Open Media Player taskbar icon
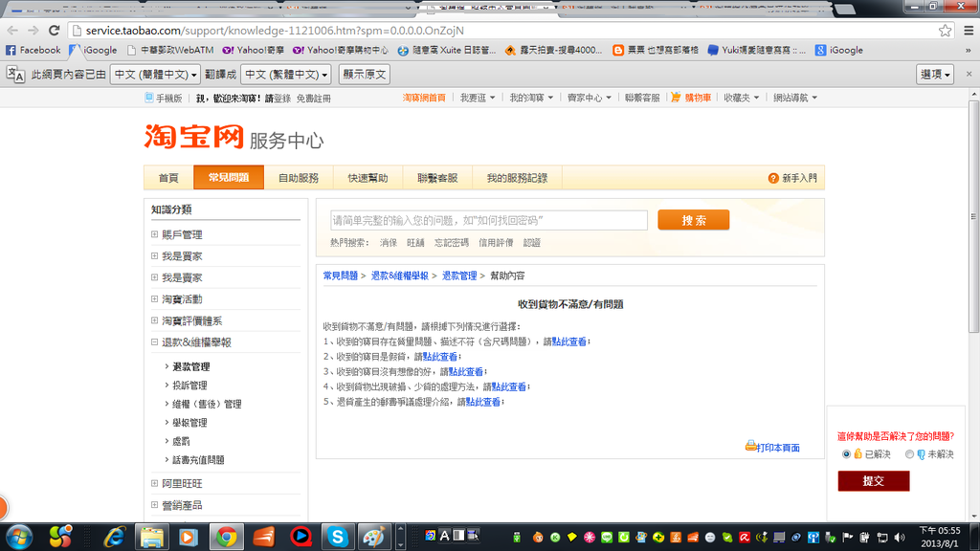 coord(189,538)
